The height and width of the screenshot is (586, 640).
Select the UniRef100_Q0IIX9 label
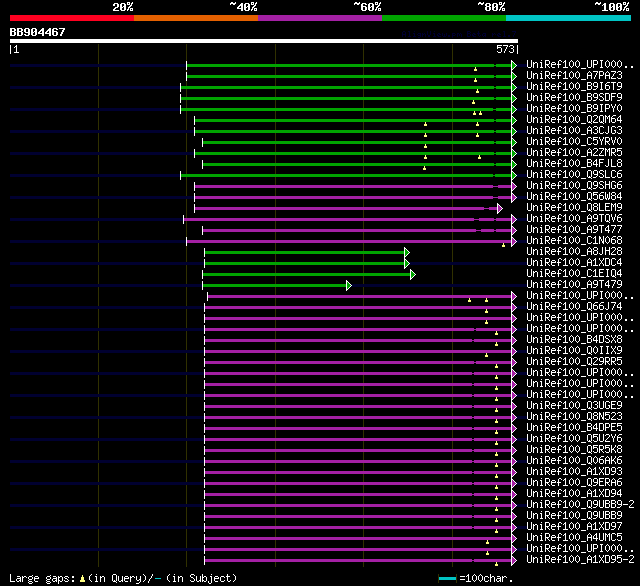574,351
